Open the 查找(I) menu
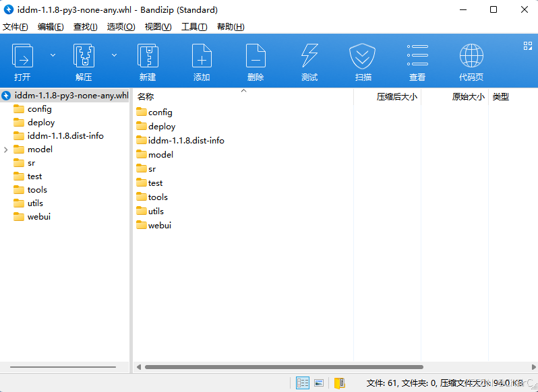538x392 pixels. coord(86,27)
